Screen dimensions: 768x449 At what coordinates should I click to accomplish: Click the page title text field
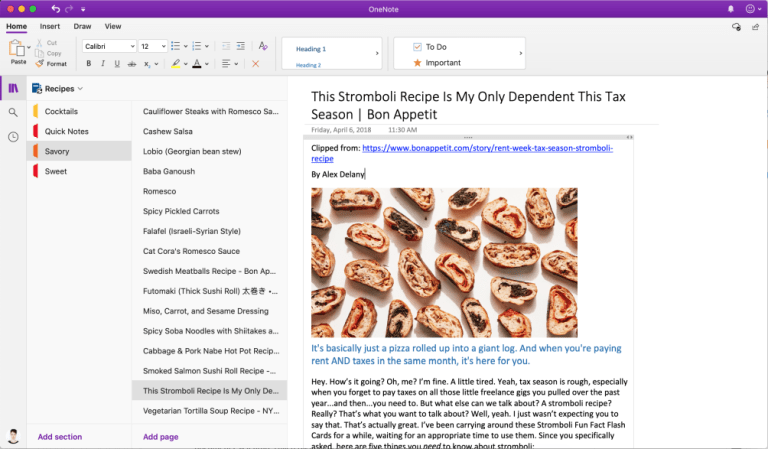point(468,105)
